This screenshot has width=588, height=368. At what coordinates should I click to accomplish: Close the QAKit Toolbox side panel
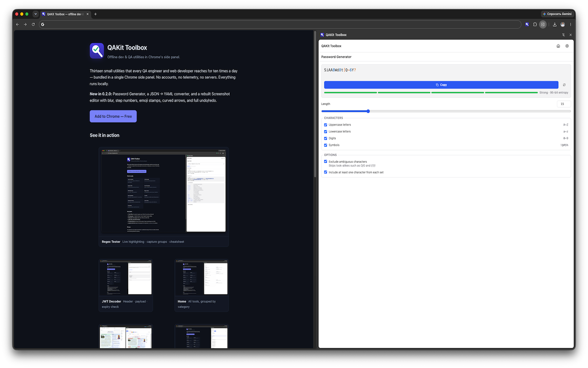point(571,35)
